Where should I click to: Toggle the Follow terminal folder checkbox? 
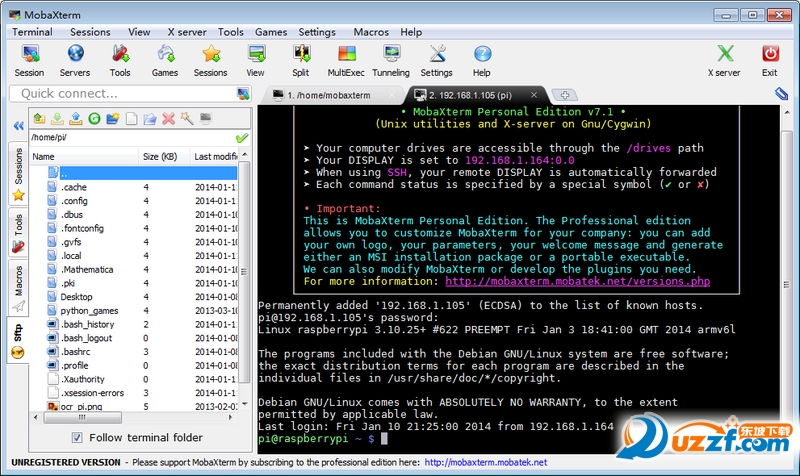click(x=78, y=438)
